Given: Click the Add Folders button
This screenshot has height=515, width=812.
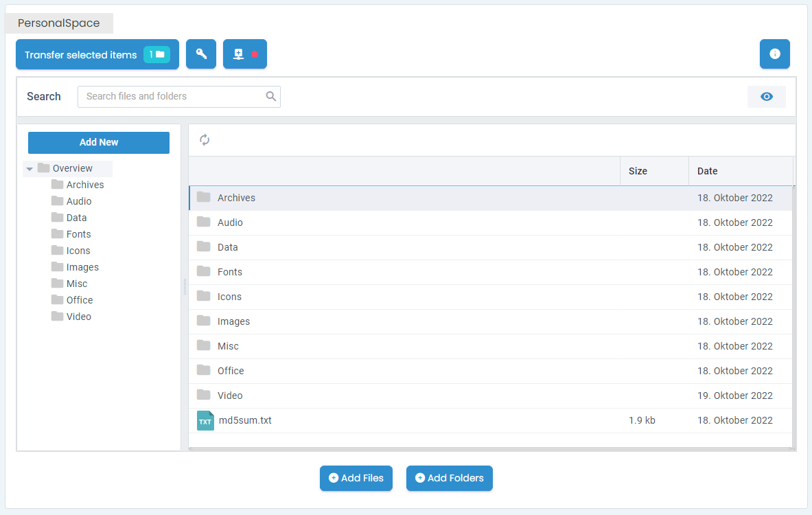Looking at the screenshot, I should [449, 478].
